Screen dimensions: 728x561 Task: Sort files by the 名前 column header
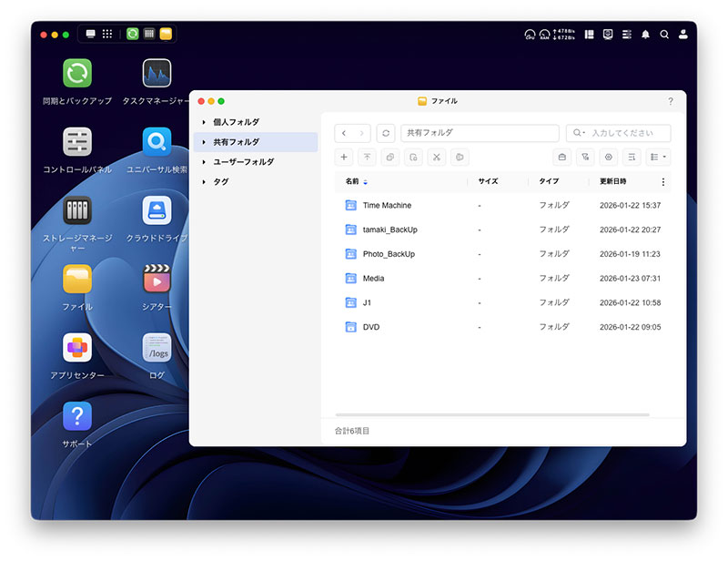(352, 181)
